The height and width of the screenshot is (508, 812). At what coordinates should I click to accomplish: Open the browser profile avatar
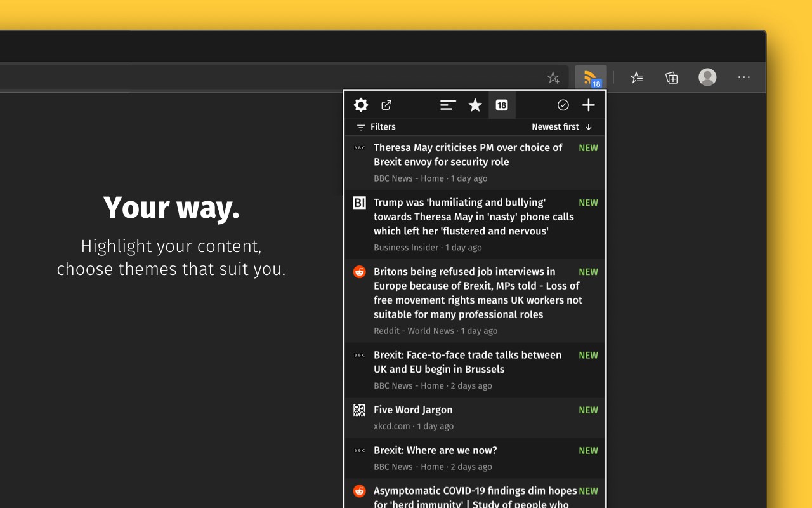pyautogui.click(x=707, y=77)
